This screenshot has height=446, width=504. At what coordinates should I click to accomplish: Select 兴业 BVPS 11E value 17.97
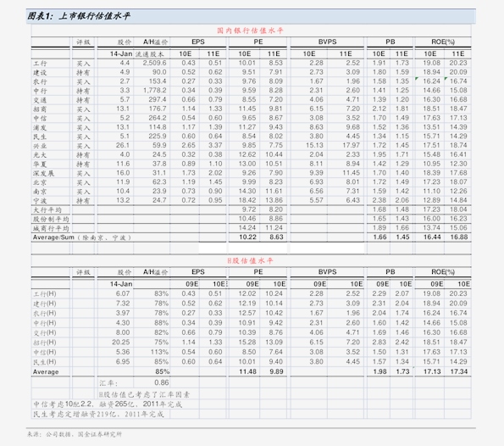click(x=351, y=145)
